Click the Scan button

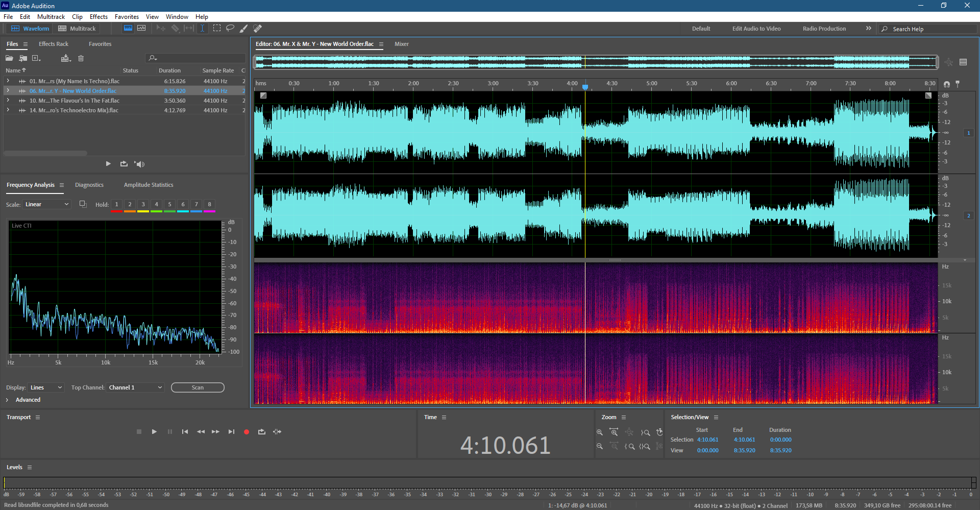198,387
